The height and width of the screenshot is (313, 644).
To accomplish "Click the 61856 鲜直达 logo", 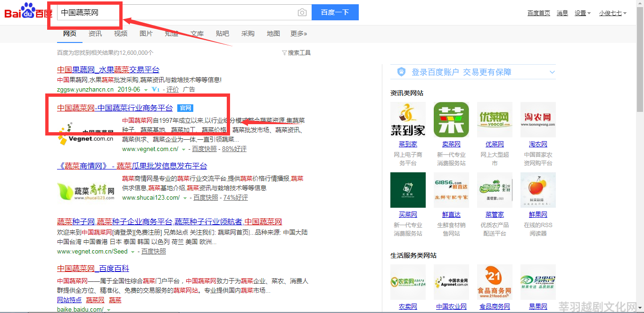I will pyautogui.click(x=451, y=190).
